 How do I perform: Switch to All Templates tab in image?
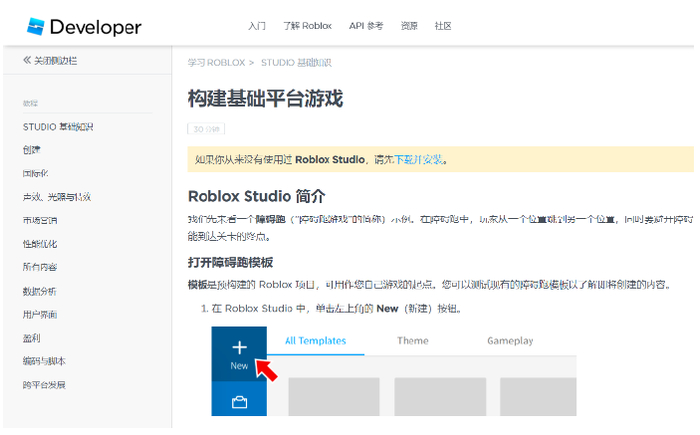click(315, 341)
